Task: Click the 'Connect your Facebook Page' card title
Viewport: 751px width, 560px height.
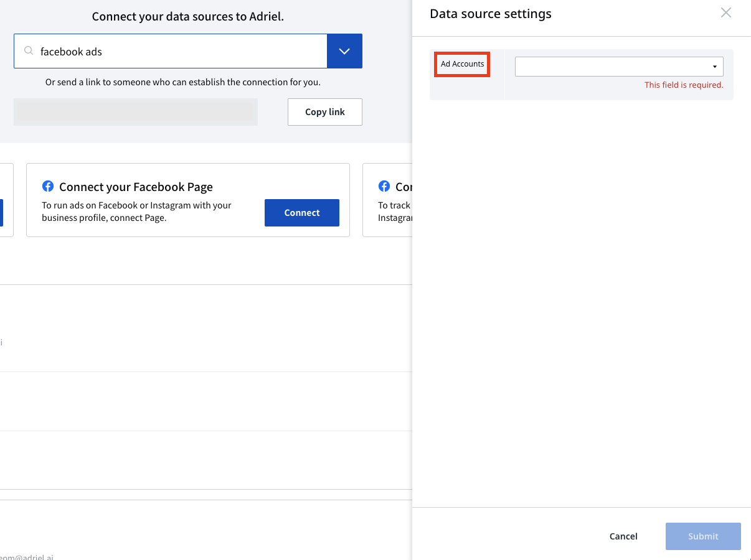Action: [136, 187]
